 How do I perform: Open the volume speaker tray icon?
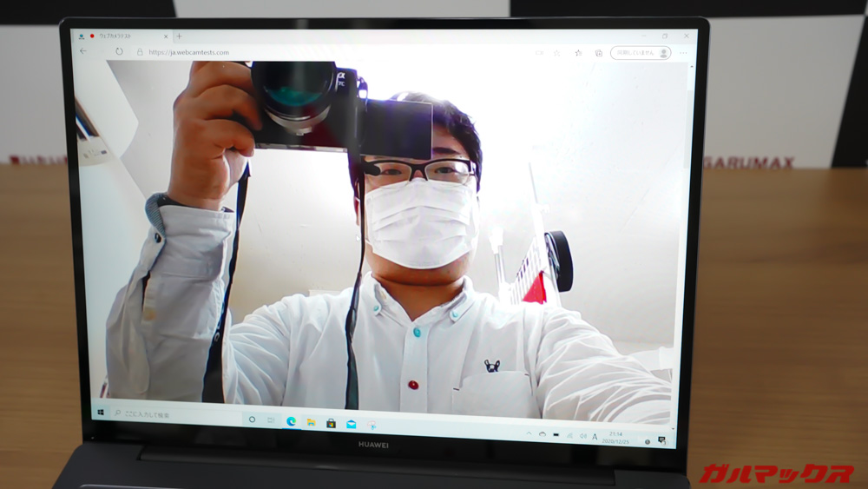(583, 436)
